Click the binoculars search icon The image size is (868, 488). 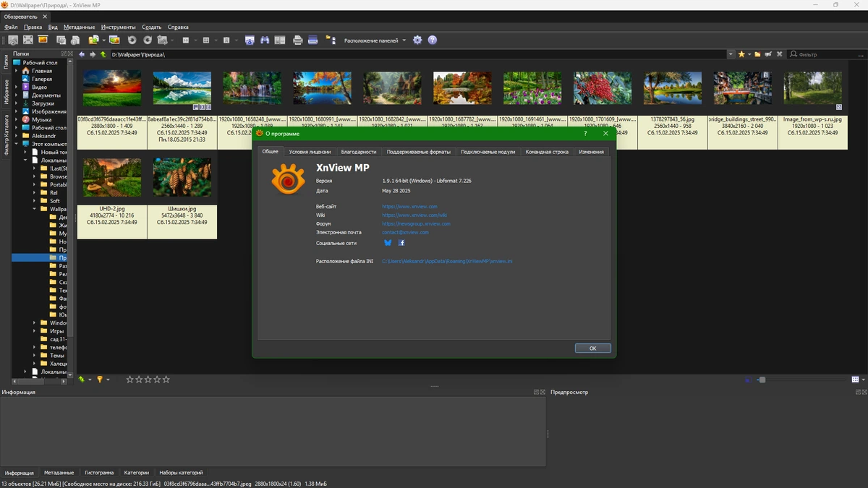(x=265, y=40)
